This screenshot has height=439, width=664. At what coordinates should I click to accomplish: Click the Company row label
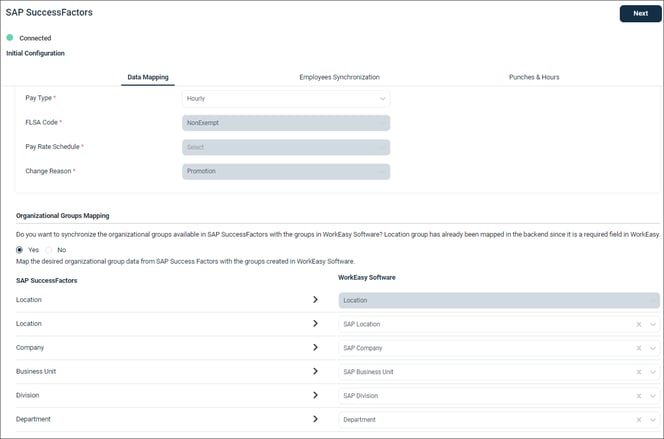click(x=30, y=348)
